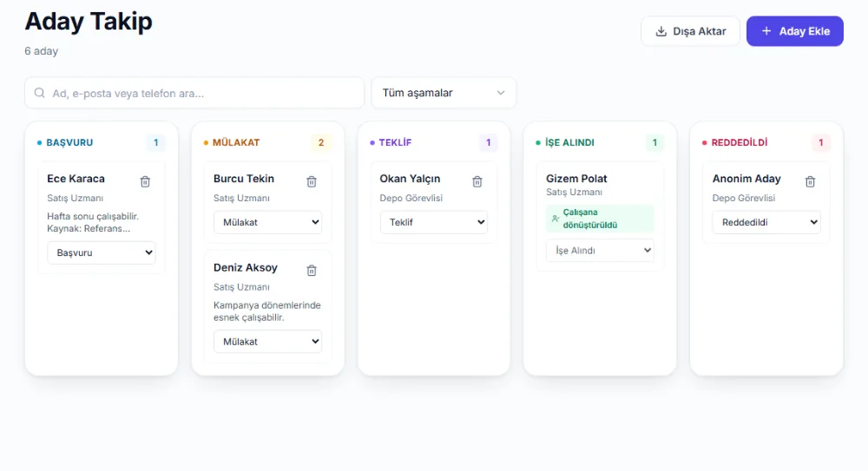Open Anonim Aday's Reddedildi dropdown
Image resolution: width=868 pixels, height=471 pixels.
[766, 222]
